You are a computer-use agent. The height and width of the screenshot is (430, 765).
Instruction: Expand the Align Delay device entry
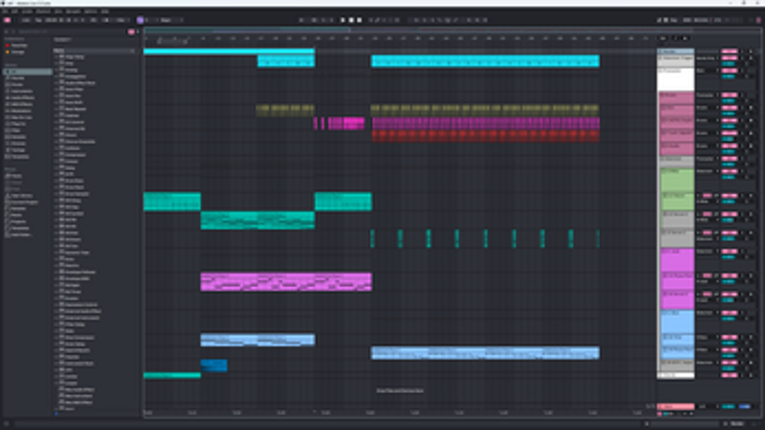pos(56,57)
